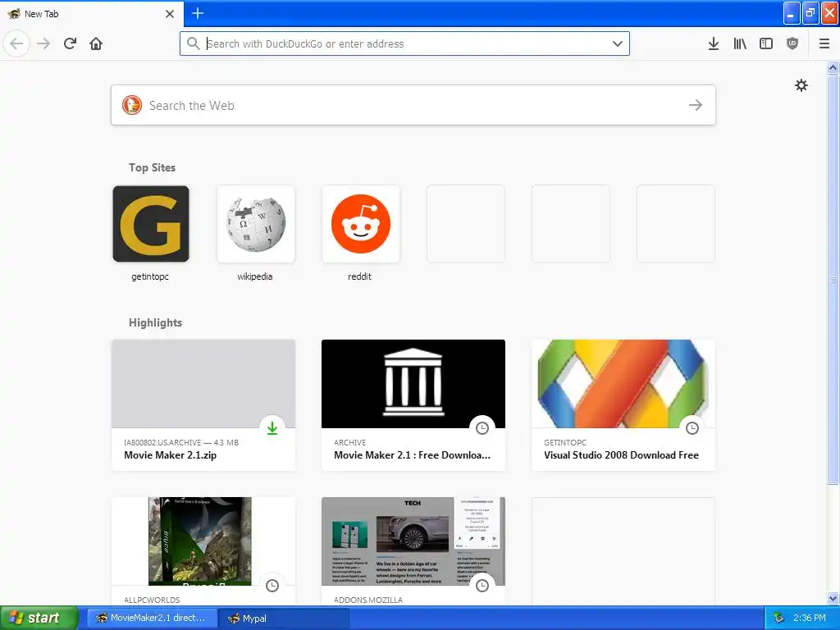Open the ALLPCWORLDS highlight card thumbnail
Screen dimensions: 840x630
click(203, 541)
